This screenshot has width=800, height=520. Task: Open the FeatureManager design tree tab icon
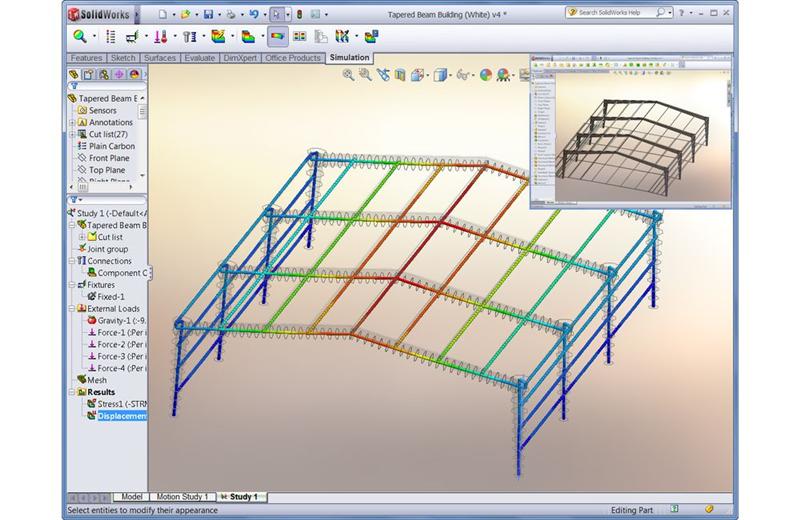(74, 74)
